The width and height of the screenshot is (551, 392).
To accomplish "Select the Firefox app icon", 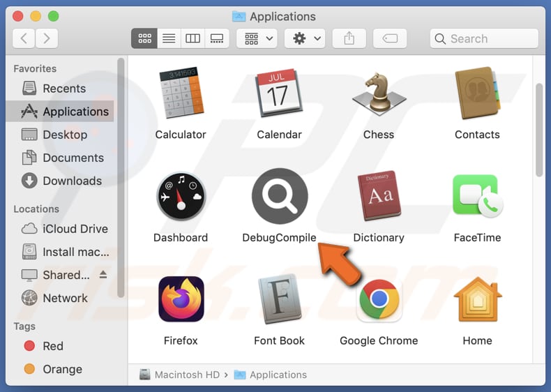I will pyautogui.click(x=181, y=299).
